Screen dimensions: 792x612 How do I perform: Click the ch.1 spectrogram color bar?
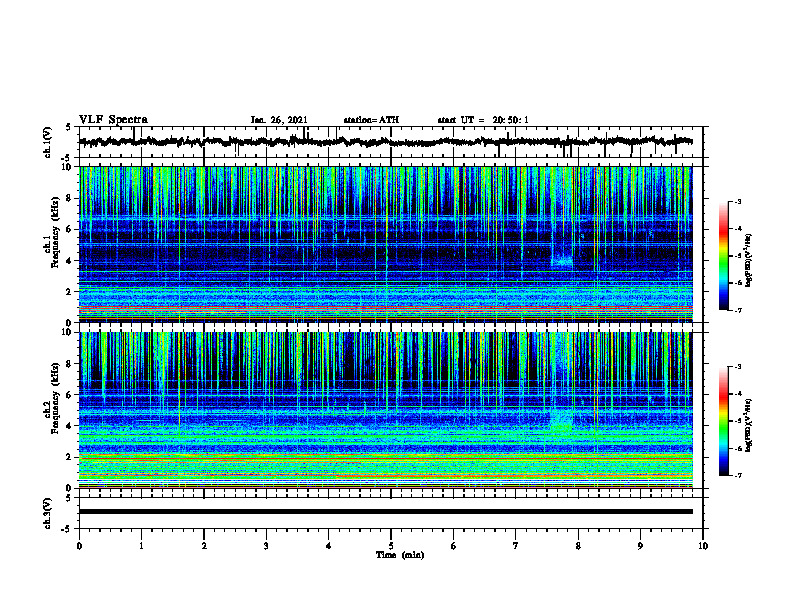click(x=723, y=256)
